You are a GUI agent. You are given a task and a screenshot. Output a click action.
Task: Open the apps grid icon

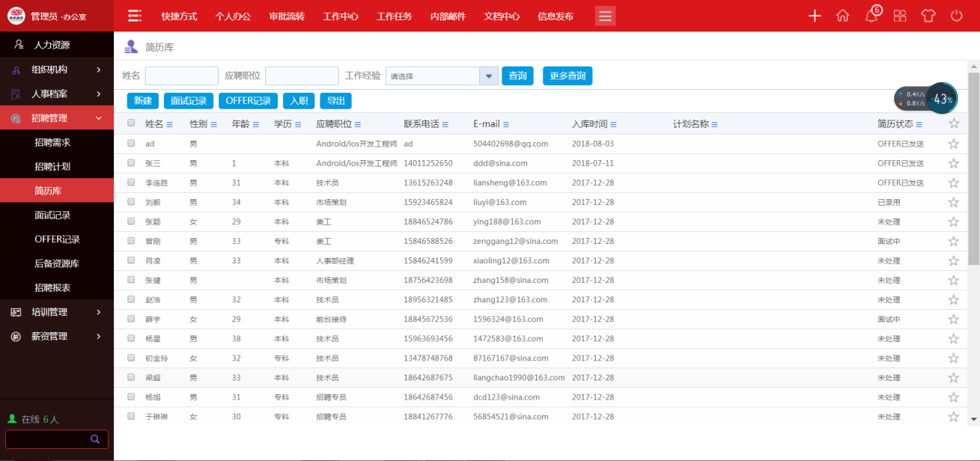click(x=899, y=14)
